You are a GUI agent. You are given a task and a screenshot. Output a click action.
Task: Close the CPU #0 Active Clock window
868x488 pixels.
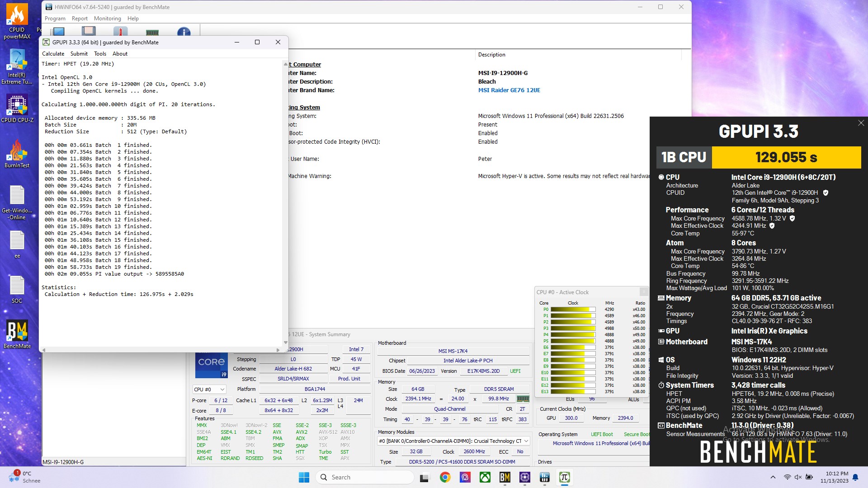pyautogui.click(x=644, y=292)
